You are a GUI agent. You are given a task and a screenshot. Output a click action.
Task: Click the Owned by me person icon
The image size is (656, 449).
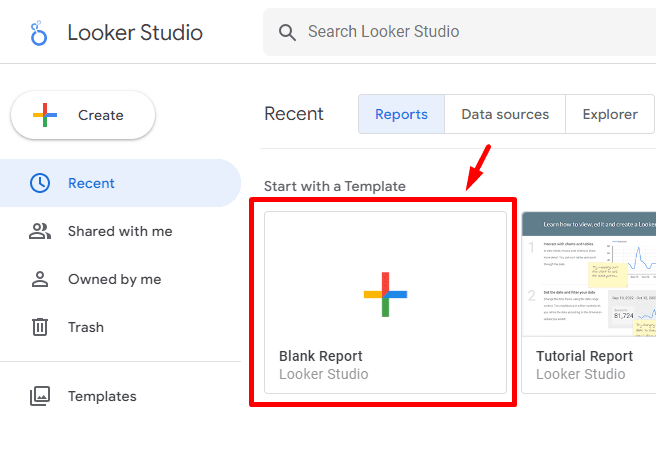40,279
